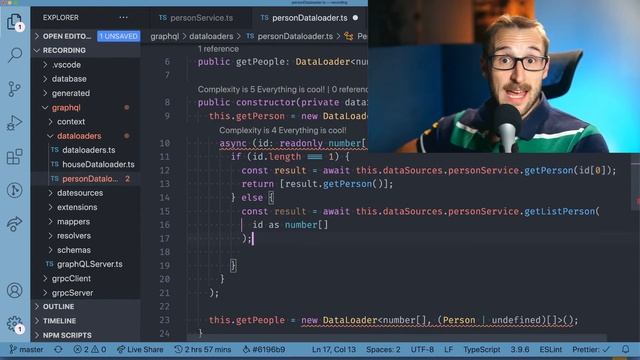Viewport: 640px width, 360px height.
Task: Click personDataloader.ts in the breadcrumb
Action: 295,36
